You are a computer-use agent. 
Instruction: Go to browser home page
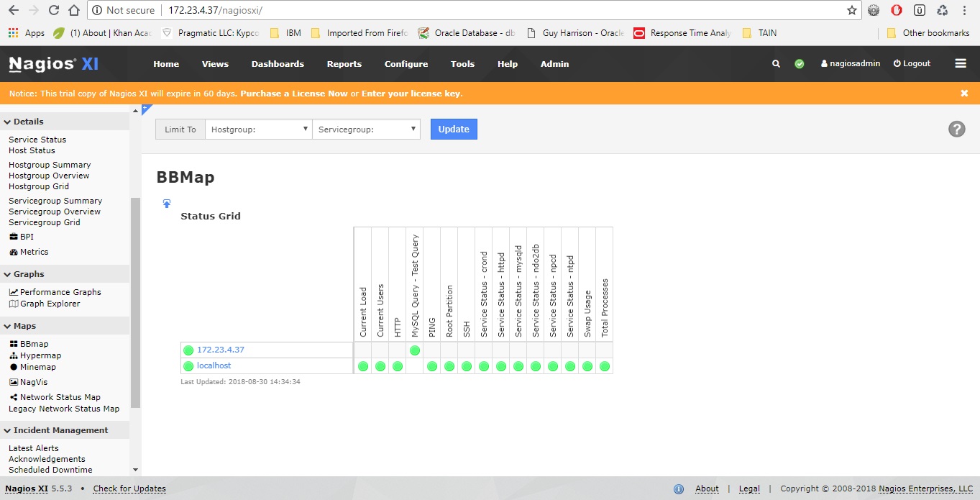tap(74, 10)
